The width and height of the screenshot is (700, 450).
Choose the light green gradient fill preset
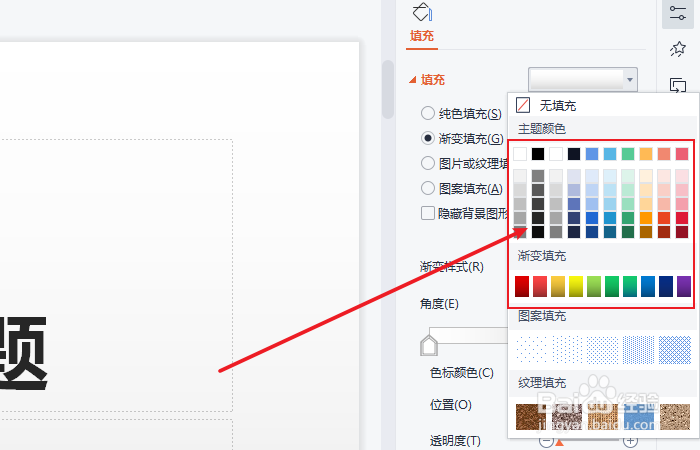point(594,287)
